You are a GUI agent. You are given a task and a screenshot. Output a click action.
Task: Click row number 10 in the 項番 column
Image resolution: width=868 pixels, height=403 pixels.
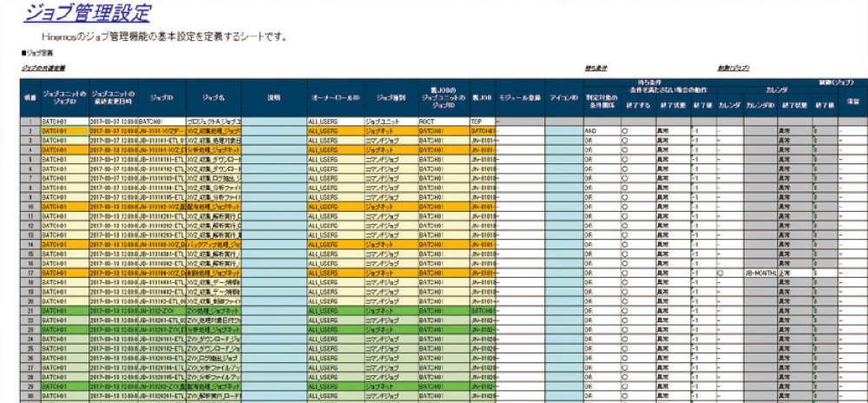click(x=30, y=207)
